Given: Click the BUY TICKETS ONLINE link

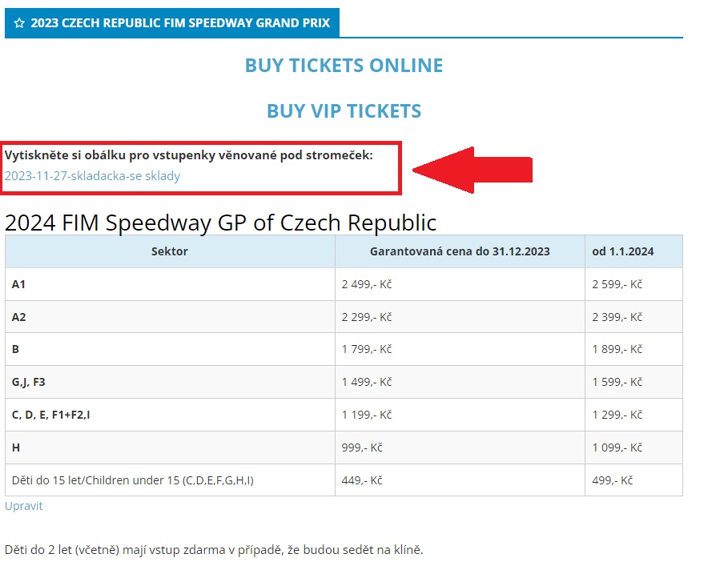Looking at the screenshot, I should click(344, 65).
